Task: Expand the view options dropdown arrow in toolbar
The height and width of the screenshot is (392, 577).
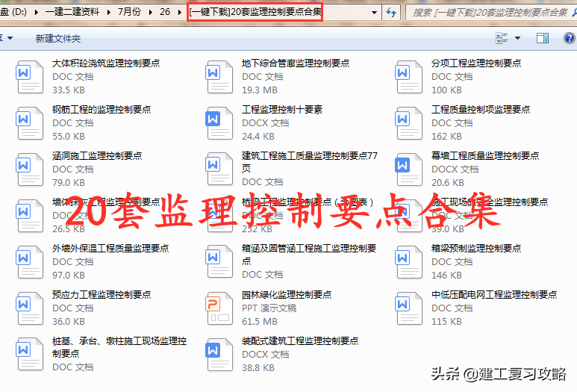Action: tap(519, 37)
